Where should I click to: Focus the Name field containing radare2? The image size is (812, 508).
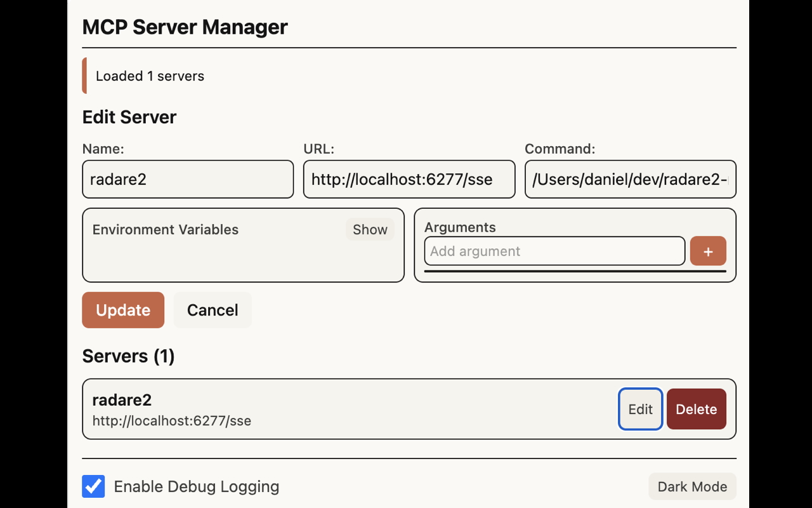(188, 179)
